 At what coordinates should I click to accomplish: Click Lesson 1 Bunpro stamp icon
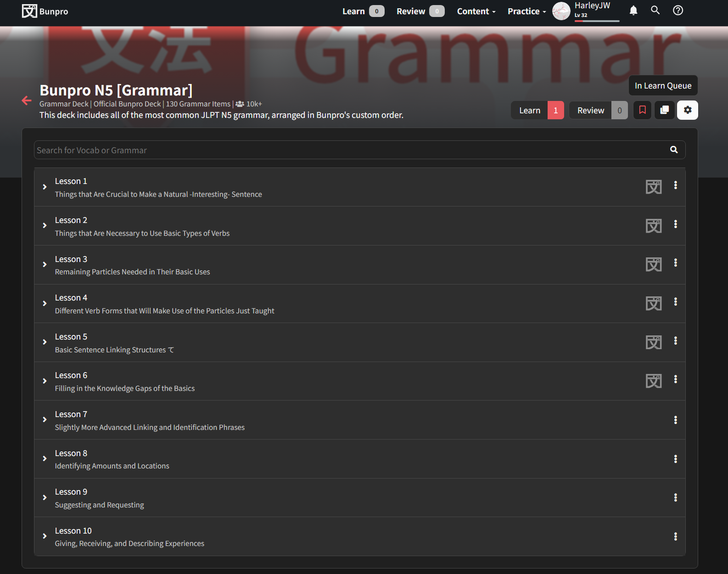654,187
